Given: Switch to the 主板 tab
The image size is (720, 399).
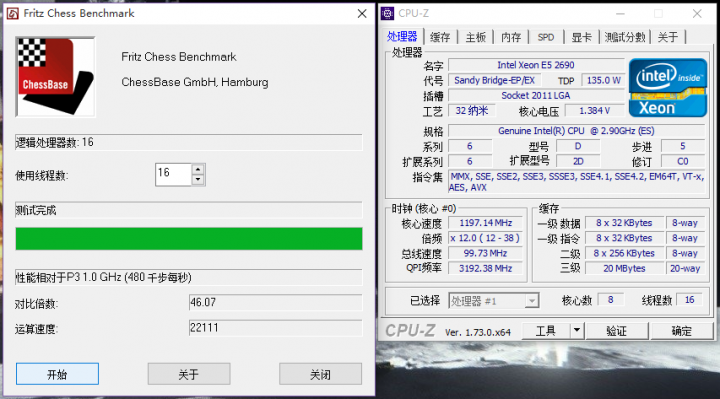Looking at the screenshot, I should tap(475, 37).
